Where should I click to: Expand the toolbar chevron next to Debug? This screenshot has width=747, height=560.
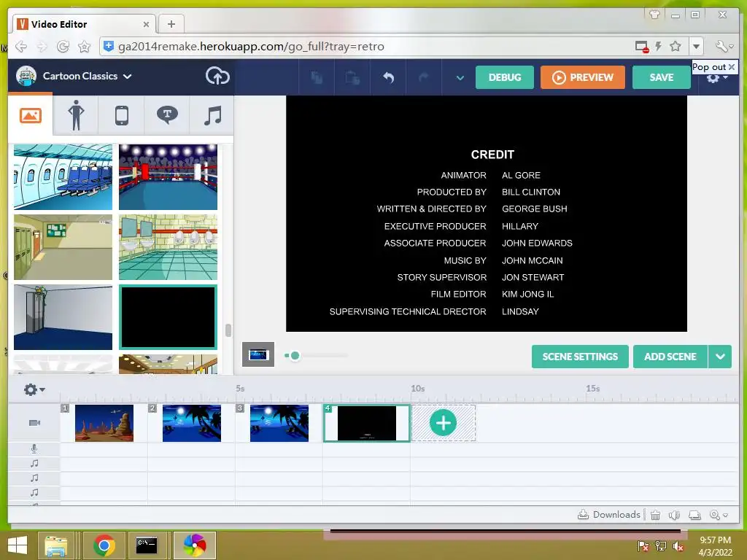[x=460, y=77]
